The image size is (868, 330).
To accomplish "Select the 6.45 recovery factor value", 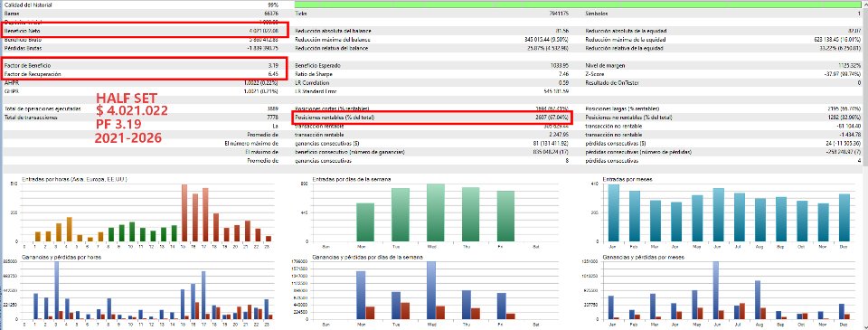I will click(x=273, y=73).
